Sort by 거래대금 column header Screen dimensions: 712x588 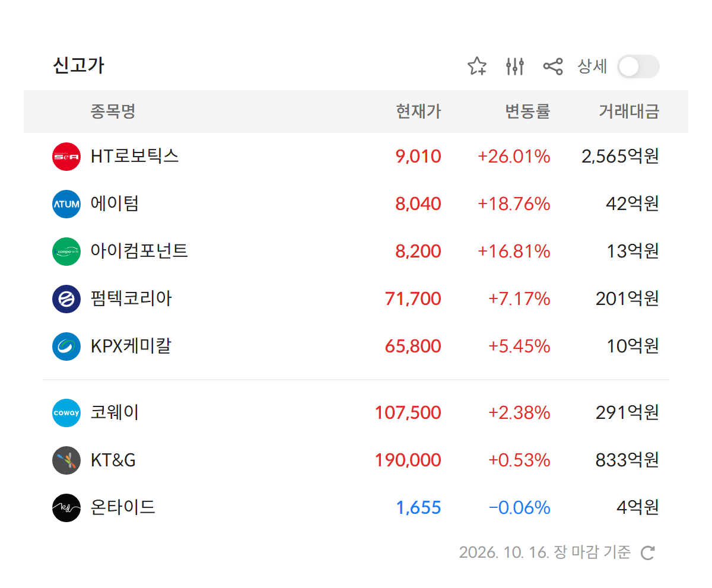pos(629,112)
